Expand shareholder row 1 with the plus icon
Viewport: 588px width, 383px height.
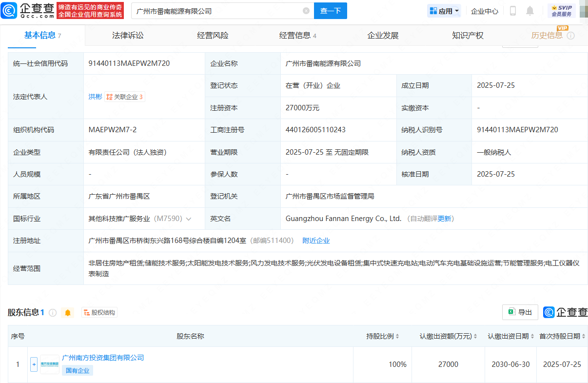click(34, 364)
